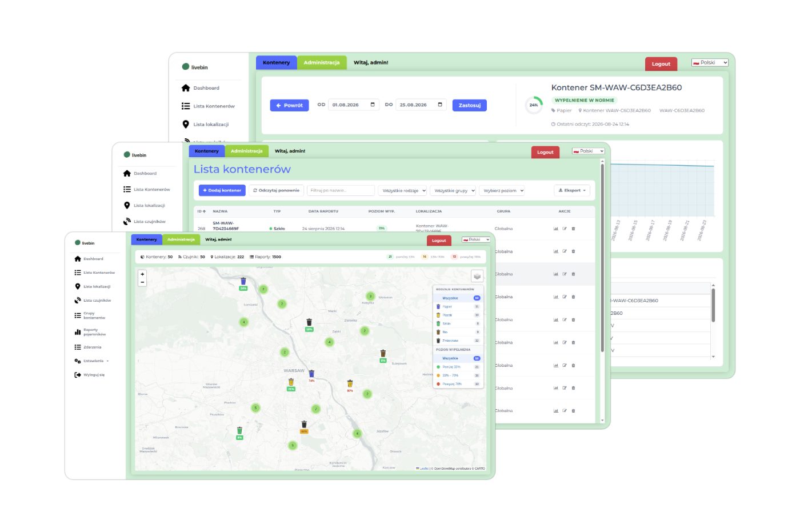Click Logout in the map window
Viewport: 800px width, 532px height.
tap(439, 241)
